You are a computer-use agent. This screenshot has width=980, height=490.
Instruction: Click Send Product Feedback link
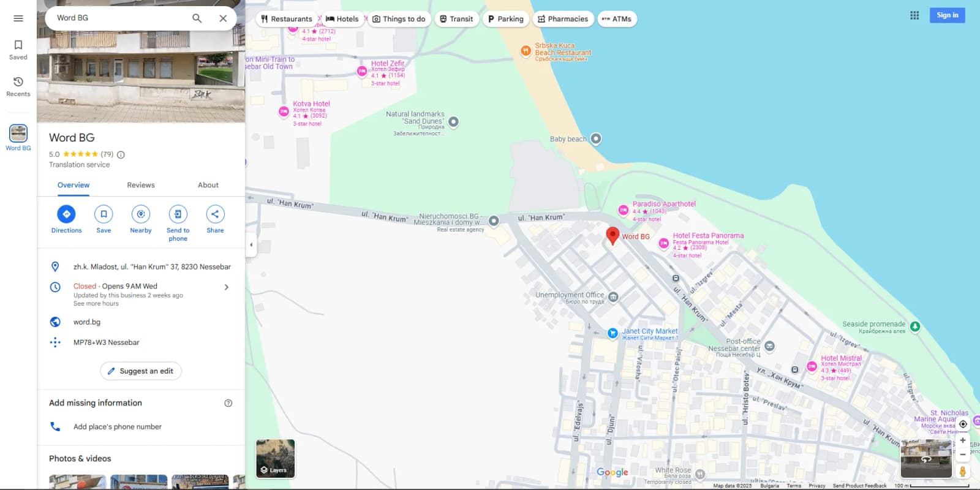(859, 486)
